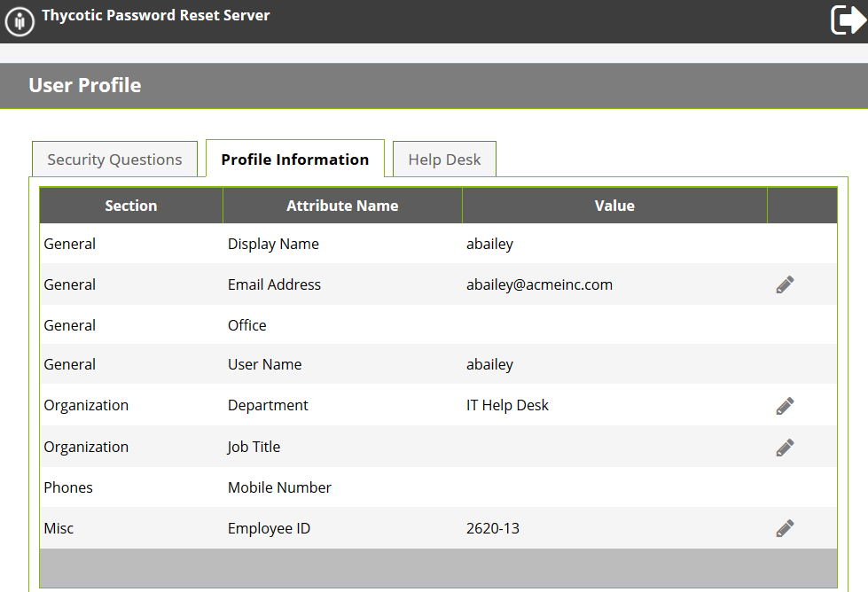Edit the Email Address pencil icon
The height and width of the screenshot is (592, 868).
(785, 284)
